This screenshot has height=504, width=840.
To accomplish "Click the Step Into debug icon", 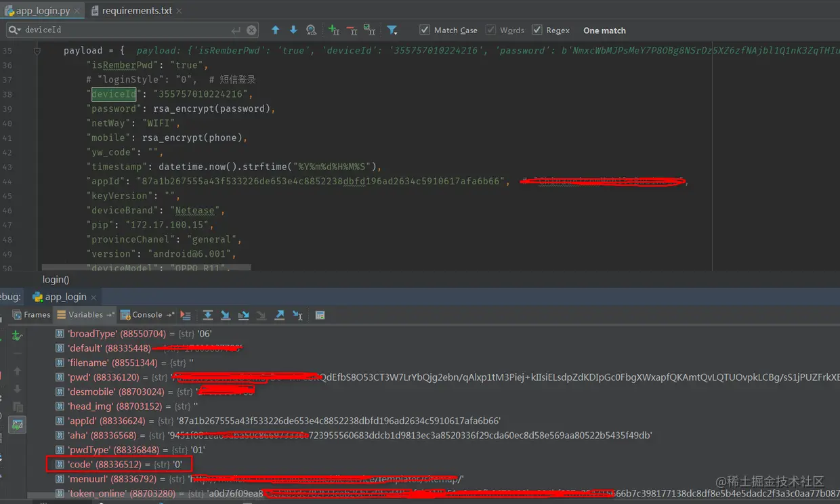I will pyautogui.click(x=226, y=315).
